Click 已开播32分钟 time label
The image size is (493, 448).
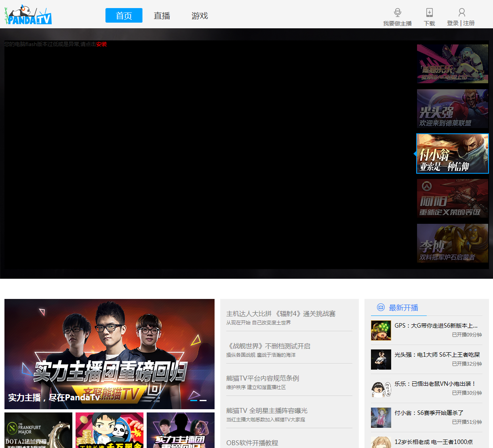(x=467, y=364)
